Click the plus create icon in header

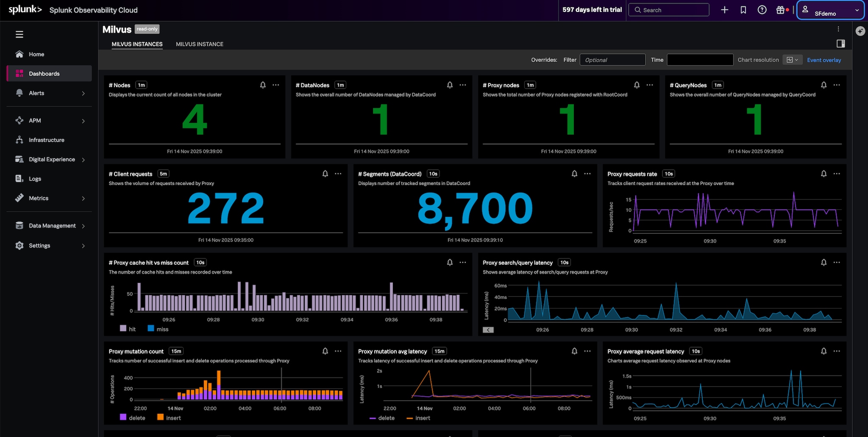pyautogui.click(x=724, y=10)
